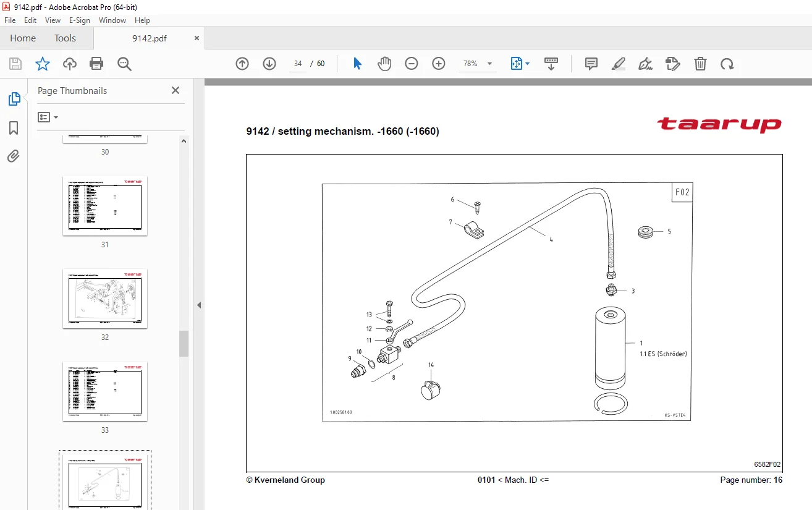Select the 9142.pdf document tab

pos(150,38)
